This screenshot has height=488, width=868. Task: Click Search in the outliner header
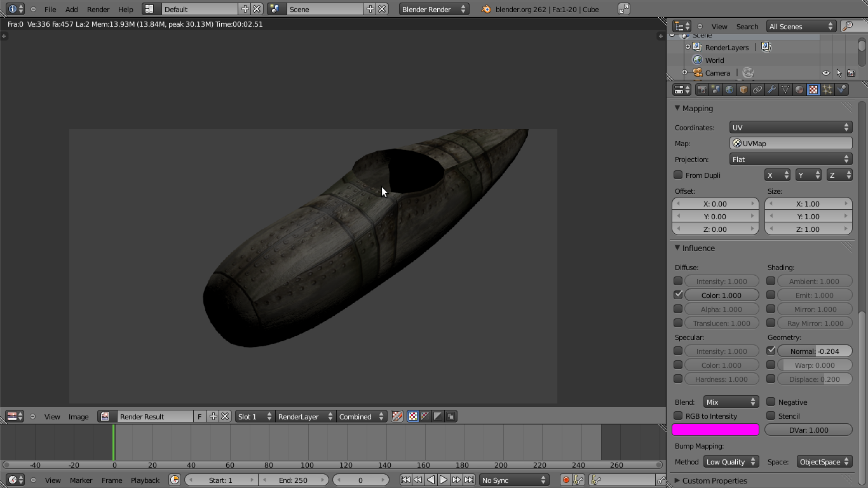tap(747, 26)
